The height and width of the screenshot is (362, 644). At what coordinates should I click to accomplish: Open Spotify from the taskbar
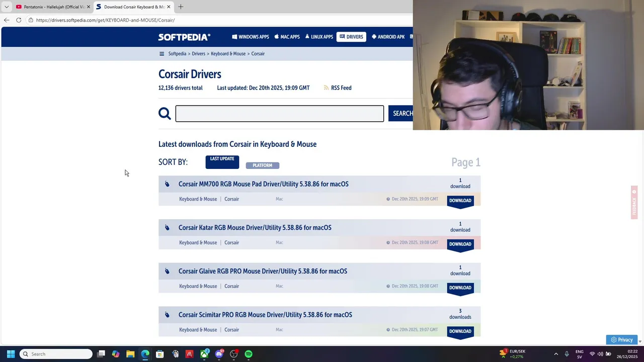click(249, 354)
